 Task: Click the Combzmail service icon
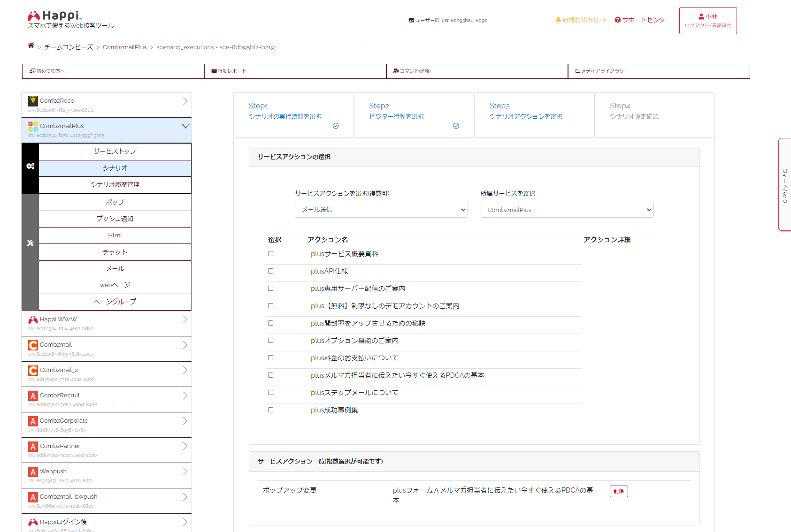(x=33, y=345)
